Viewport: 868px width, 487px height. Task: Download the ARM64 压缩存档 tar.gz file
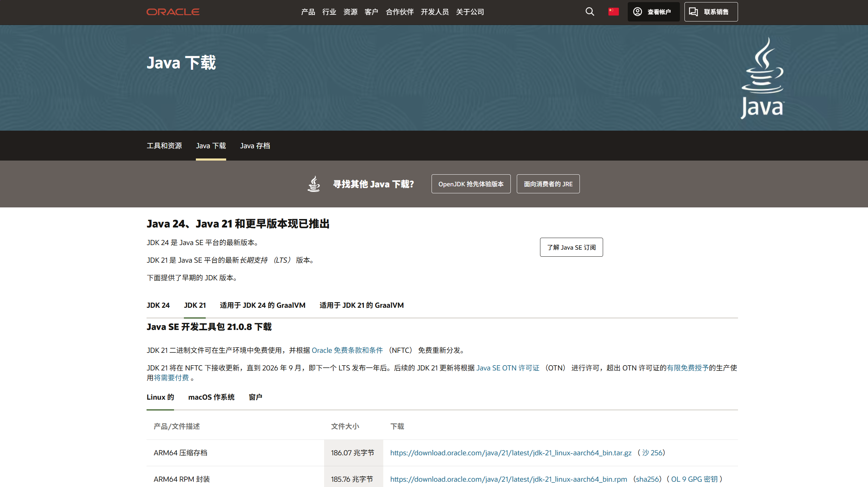(x=510, y=453)
